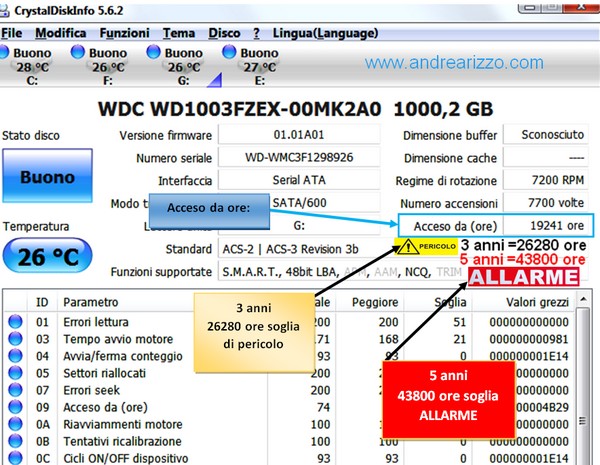The image size is (600, 465).
Task: Click the Sconosciuto buffer size field
Action: click(x=546, y=135)
